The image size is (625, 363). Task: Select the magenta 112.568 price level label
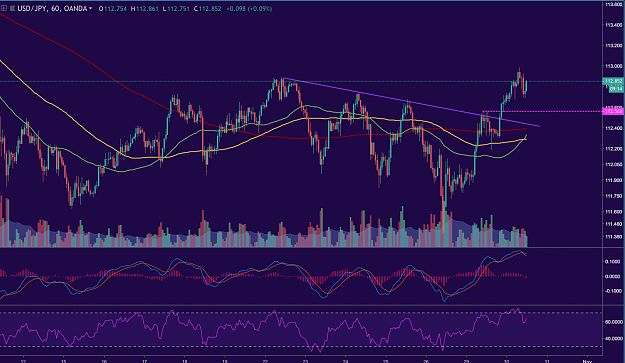(x=614, y=111)
